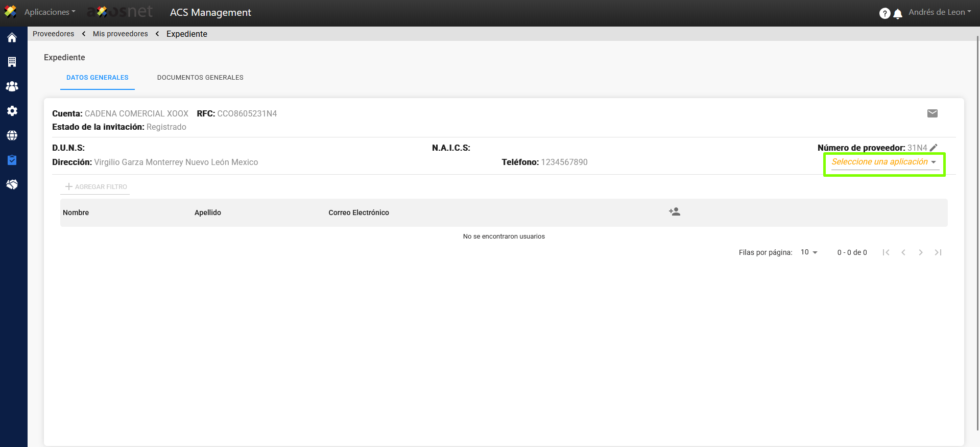Switch to Documentos Generales tab
This screenshot has width=980, height=447.
point(200,78)
